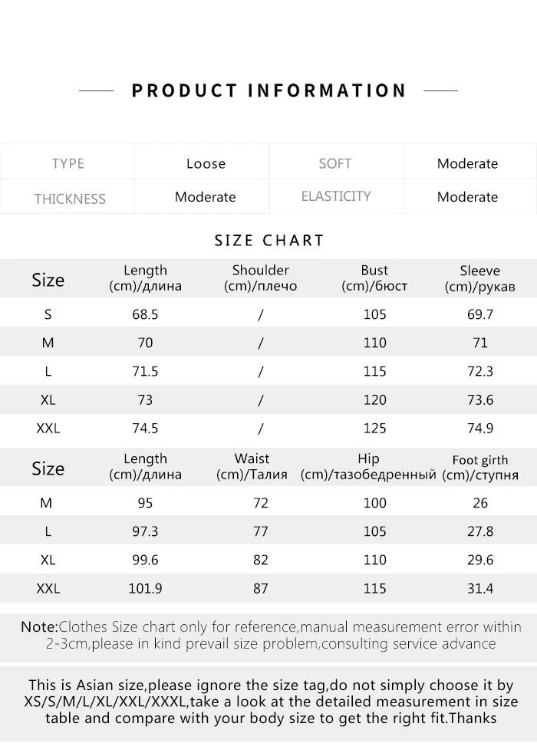Select the TYPE label cell
537x756 pixels.
point(68,163)
